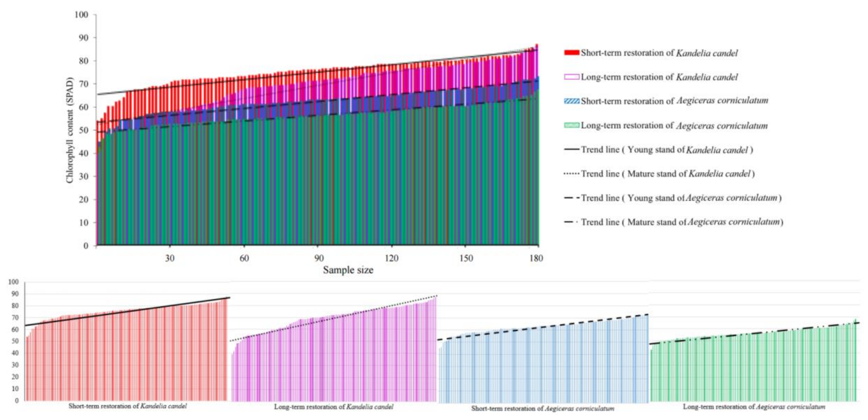
Task: Click the solid trend line legend marker
Action: (x=572, y=149)
